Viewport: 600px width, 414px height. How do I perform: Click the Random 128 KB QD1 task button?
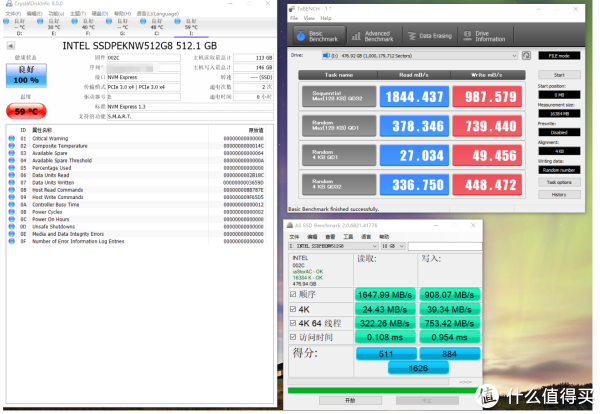click(339, 126)
